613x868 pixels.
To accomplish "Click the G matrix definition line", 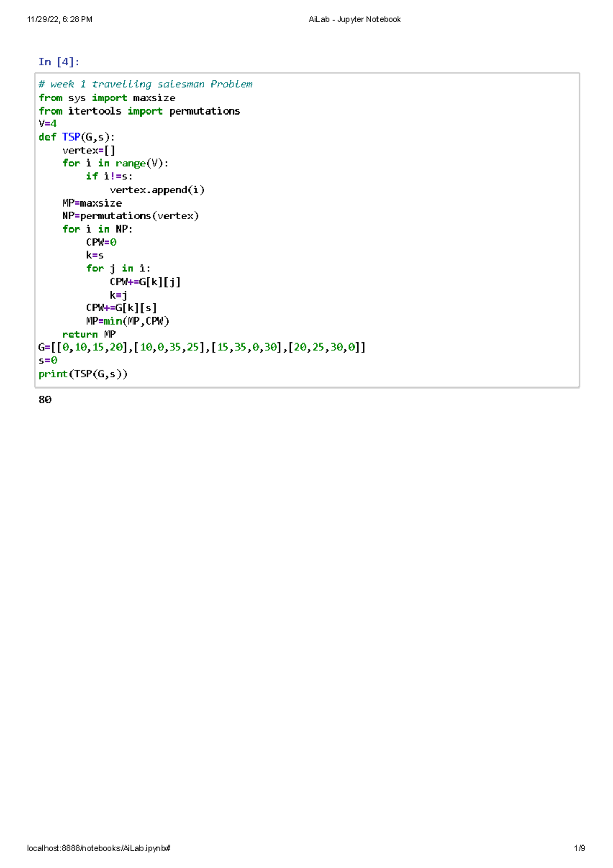I will [202, 347].
